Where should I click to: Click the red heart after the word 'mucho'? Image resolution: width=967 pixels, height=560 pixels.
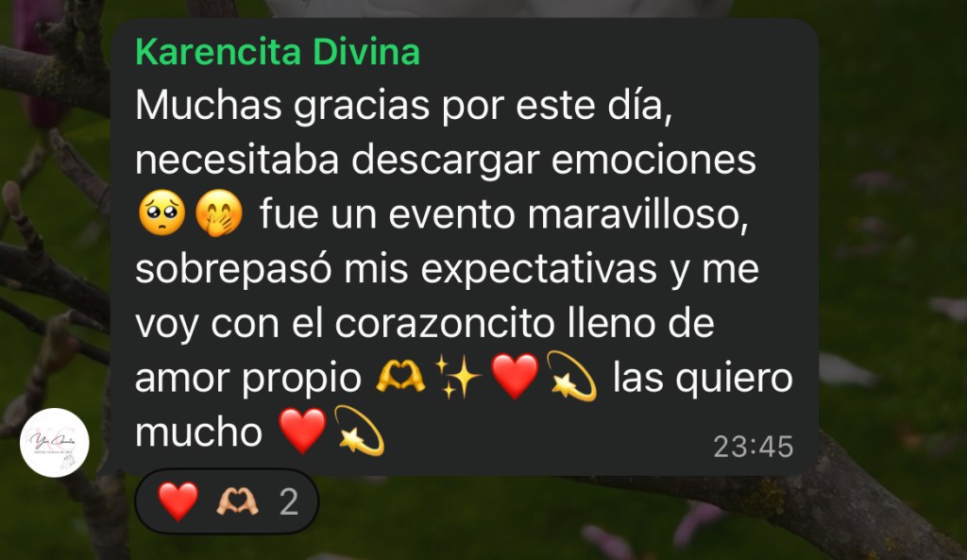point(302,431)
